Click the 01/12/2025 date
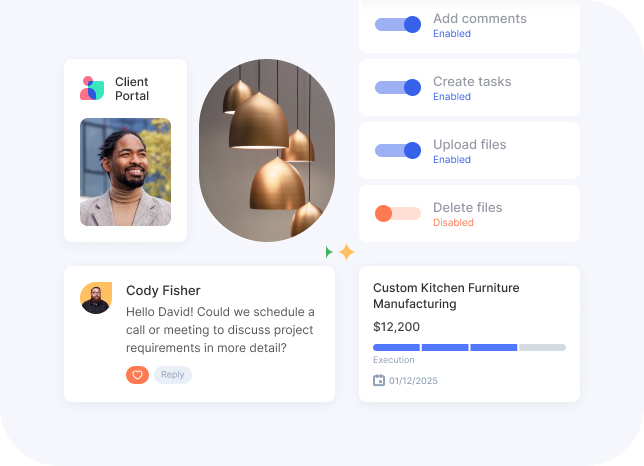644x466 pixels. coord(413,381)
